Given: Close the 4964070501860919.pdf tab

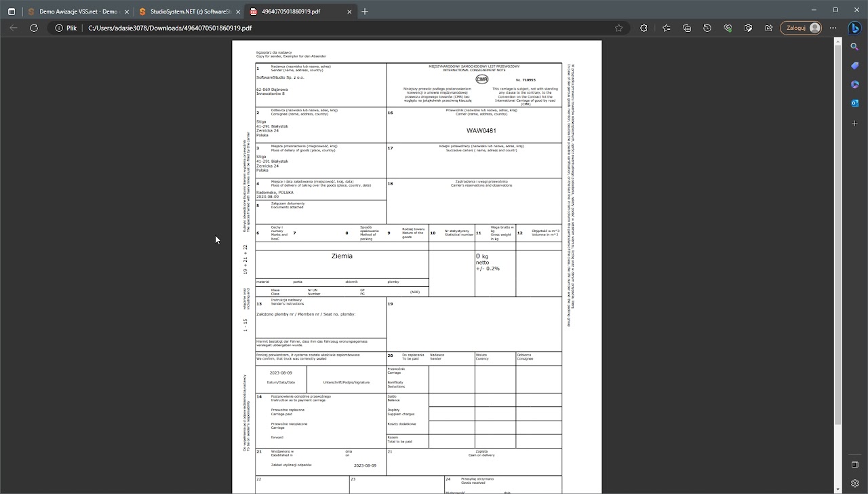Looking at the screenshot, I should [x=349, y=12].
